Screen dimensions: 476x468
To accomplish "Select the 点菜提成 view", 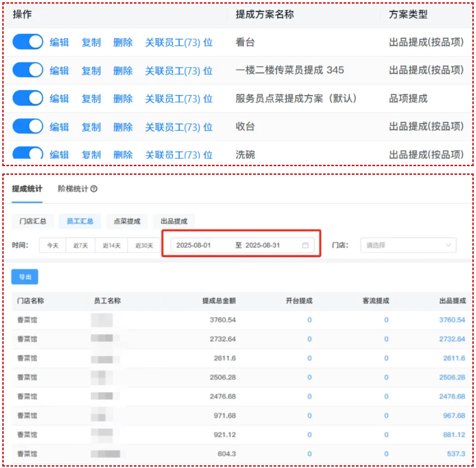I will (127, 221).
